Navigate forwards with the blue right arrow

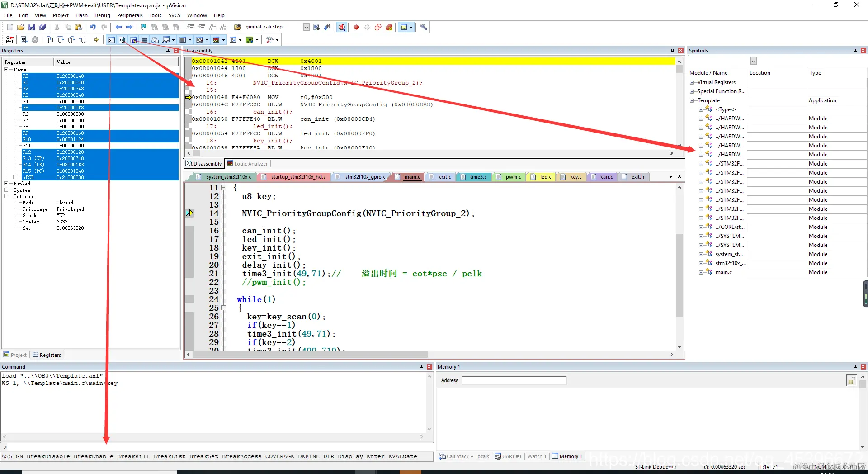click(129, 27)
